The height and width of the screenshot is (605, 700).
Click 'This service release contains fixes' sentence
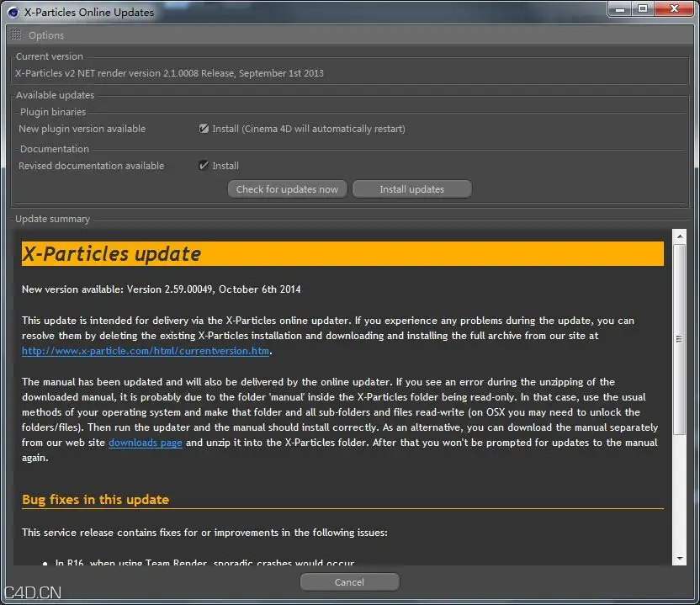point(204,533)
